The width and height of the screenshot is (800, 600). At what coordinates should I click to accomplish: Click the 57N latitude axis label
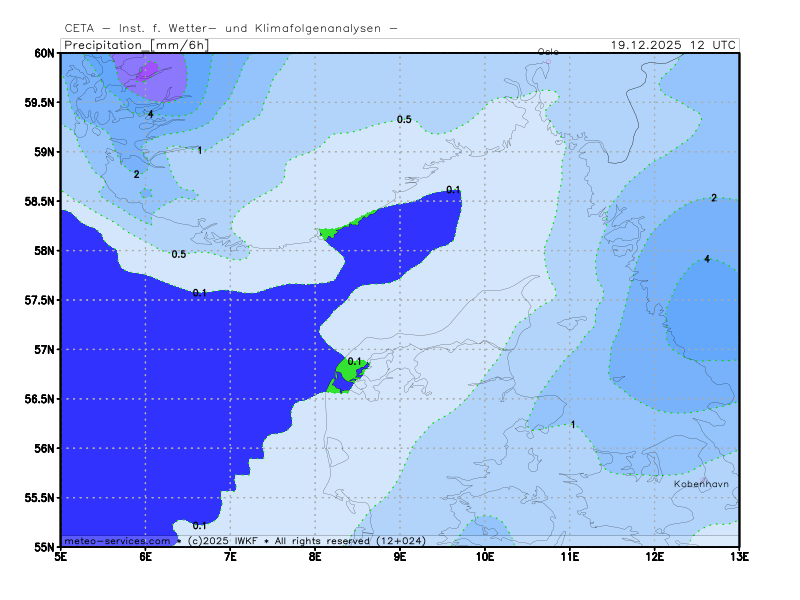(42, 350)
